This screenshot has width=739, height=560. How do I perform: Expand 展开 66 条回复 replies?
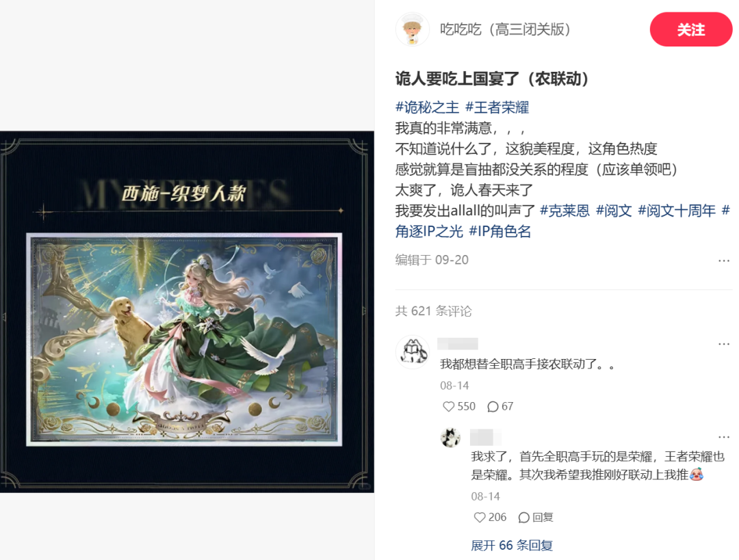pyautogui.click(x=512, y=546)
